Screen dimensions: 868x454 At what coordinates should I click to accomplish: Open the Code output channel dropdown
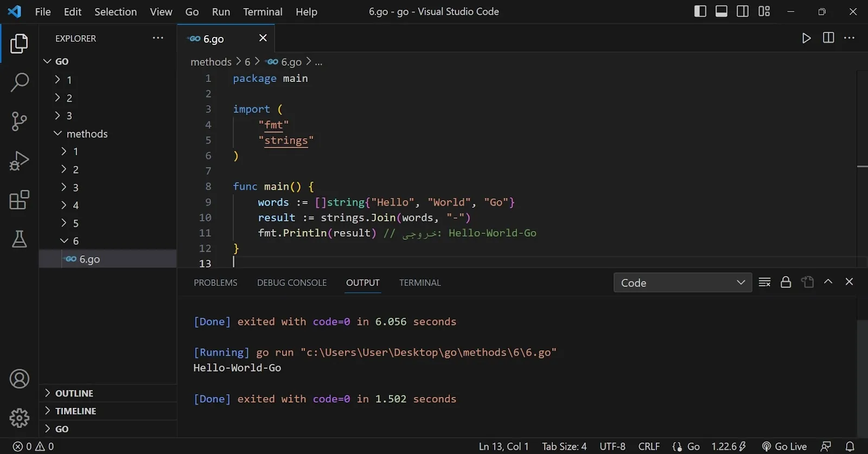682,283
